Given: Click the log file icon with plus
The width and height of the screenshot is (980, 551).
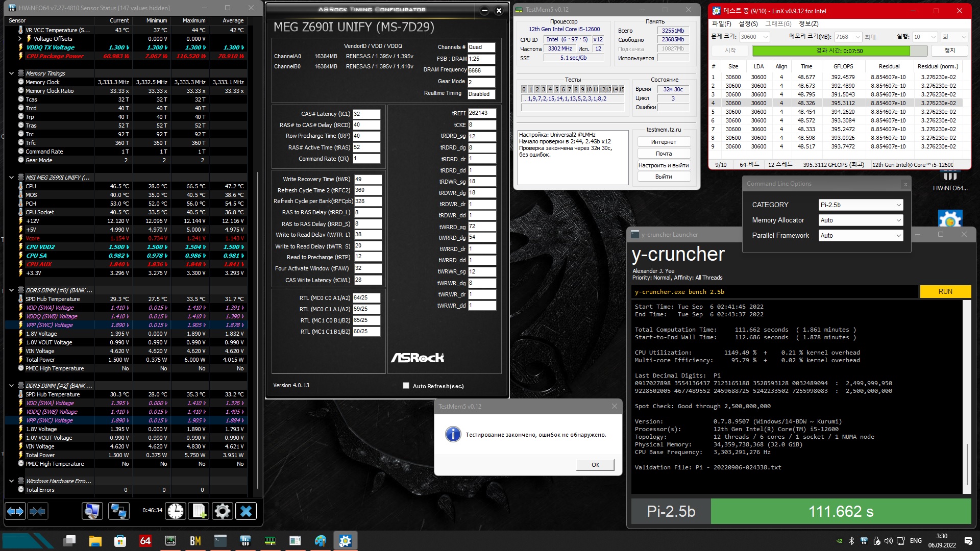Looking at the screenshot, I should 199,511.
